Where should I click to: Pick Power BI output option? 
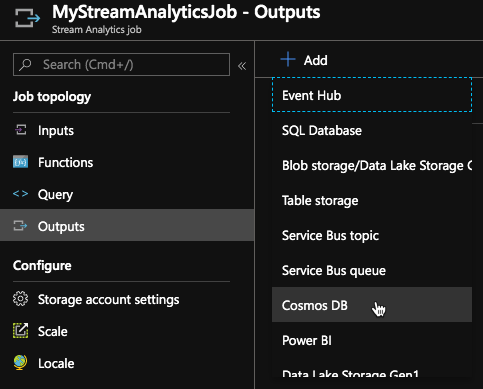pyautogui.click(x=372, y=340)
